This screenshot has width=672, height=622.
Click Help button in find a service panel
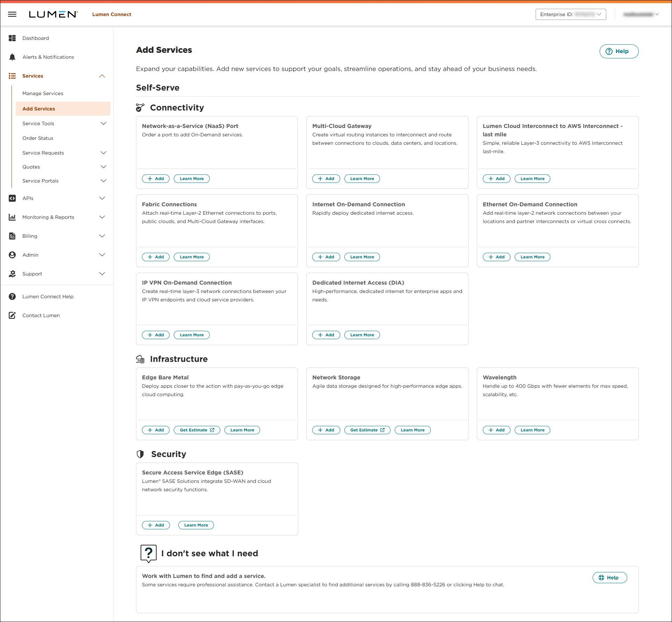pyautogui.click(x=610, y=578)
